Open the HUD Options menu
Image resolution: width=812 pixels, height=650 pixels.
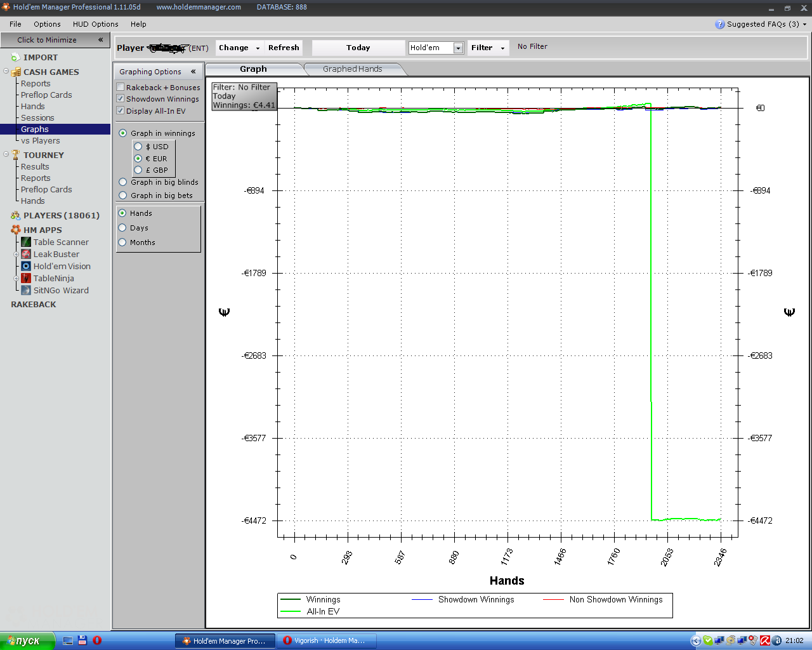(x=95, y=24)
